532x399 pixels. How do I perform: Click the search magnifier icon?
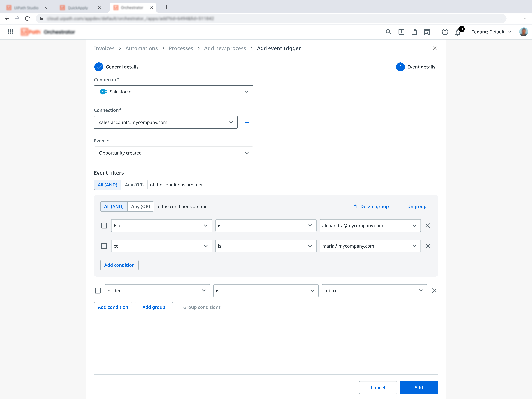[388, 32]
